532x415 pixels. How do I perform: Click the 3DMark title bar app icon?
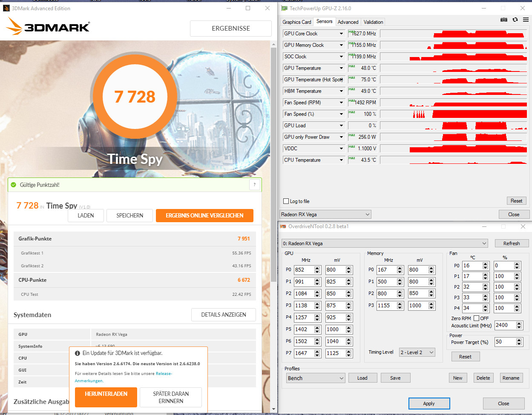pos(6,8)
